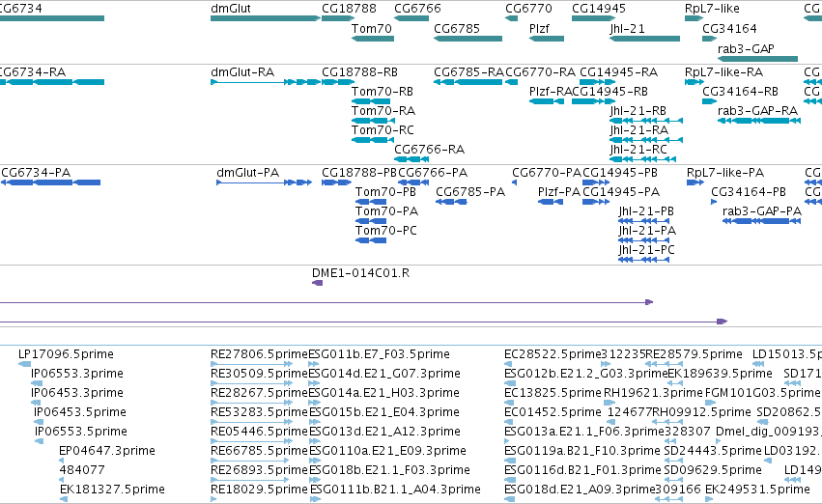
Task: Click the EK189639.5prime EST label
Action: (x=720, y=374)
